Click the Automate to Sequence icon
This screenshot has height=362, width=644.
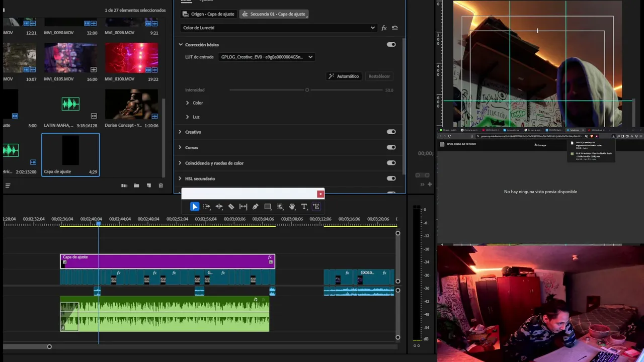[124, 186]
